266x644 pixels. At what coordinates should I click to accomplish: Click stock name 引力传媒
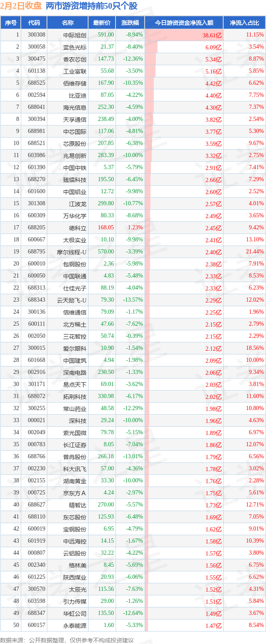[x=75, y=601]
